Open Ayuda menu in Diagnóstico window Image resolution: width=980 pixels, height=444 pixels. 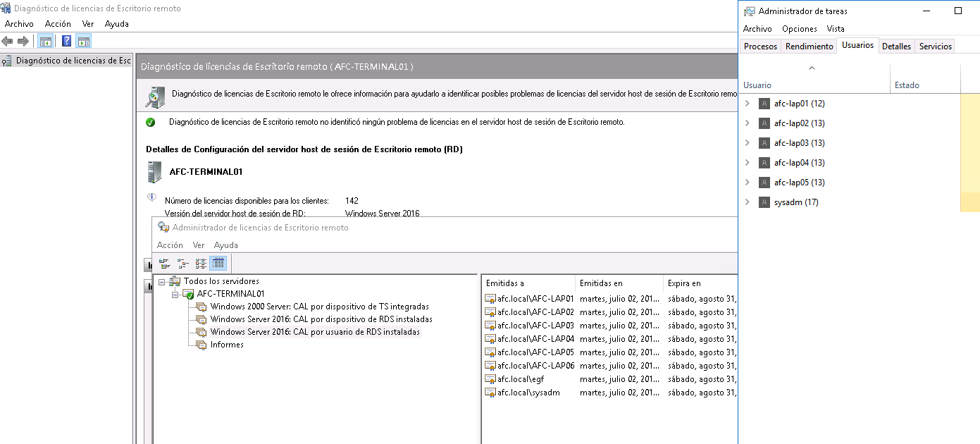[x=117, y=24]
